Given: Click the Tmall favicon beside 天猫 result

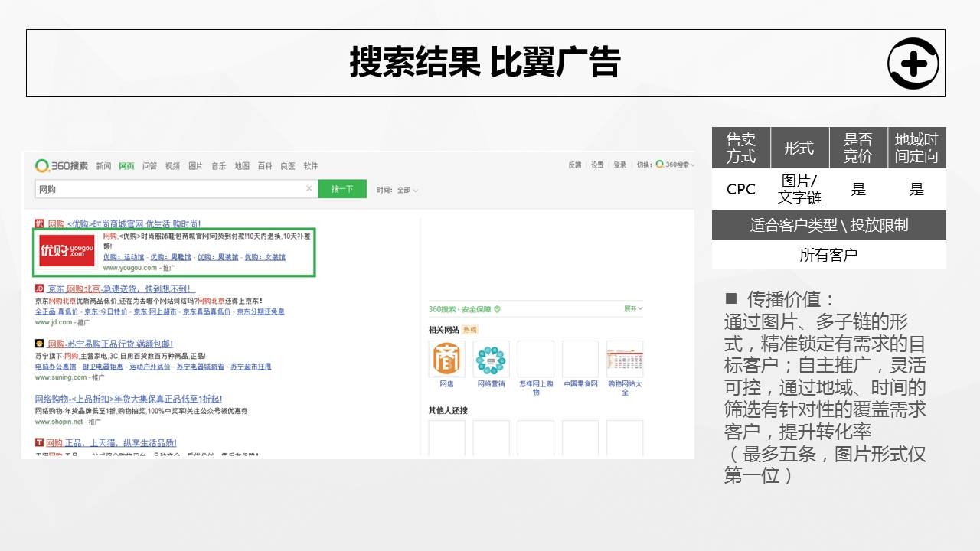Looking at the screenshot, I should click(x=39, y=442).
